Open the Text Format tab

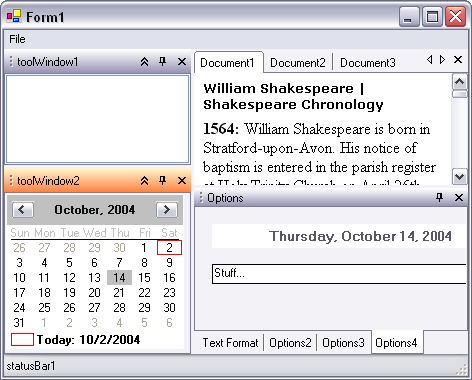(x=230, y=343)
